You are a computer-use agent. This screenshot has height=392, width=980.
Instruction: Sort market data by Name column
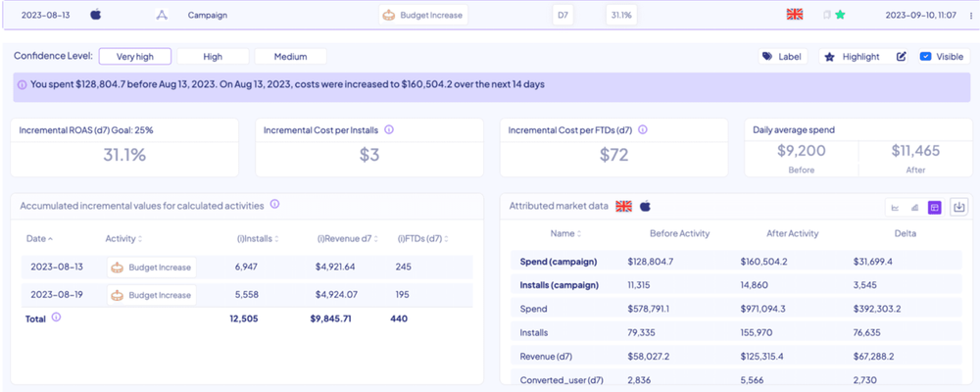565,233
